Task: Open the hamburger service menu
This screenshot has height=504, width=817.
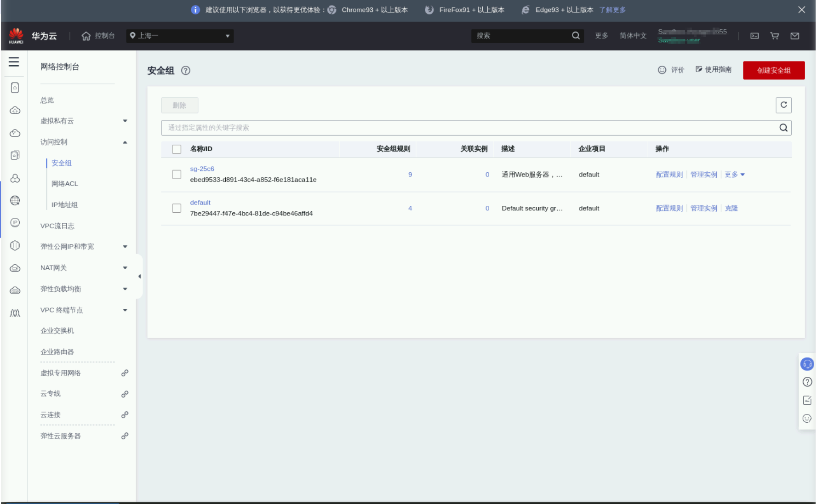Action: (x=14, y=62)
